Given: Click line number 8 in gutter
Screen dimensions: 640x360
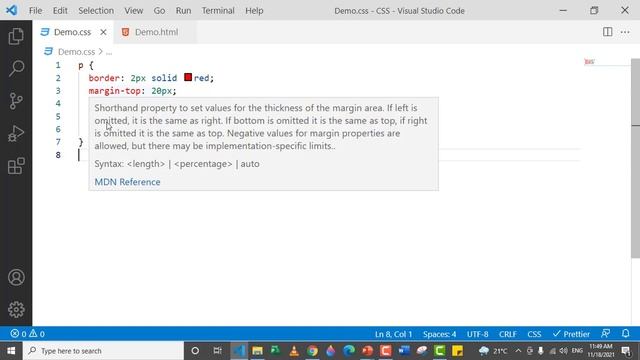Looking at the screenshot, I should tap(58, 155).
